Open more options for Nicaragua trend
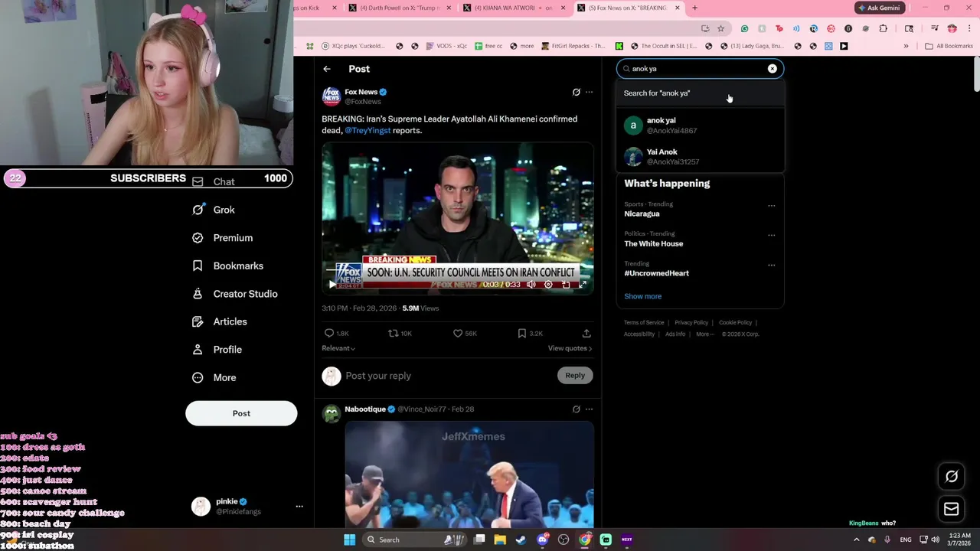The image size is (980, 551). tap(772, 205)
